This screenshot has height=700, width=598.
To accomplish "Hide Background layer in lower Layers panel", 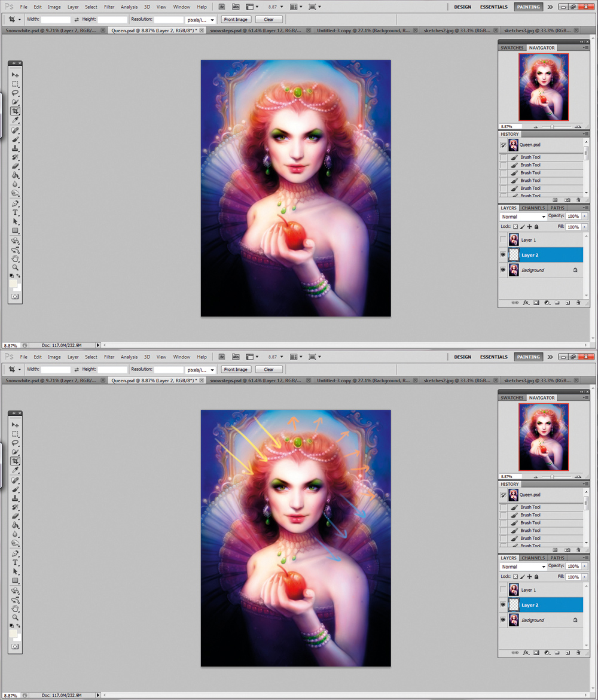I will coord(503,620).
